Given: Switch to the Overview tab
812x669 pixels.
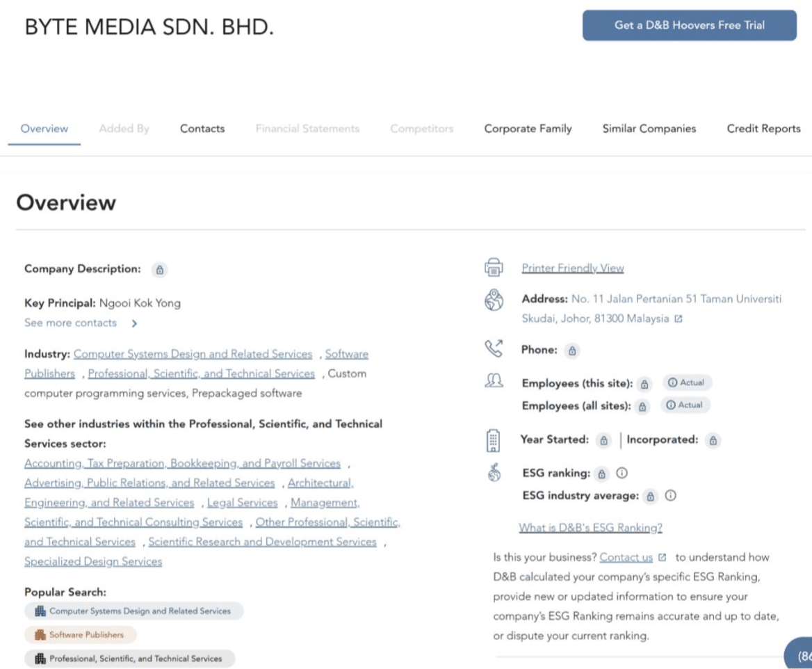Looking at the screenshot, I should click(x=44, y=129).
